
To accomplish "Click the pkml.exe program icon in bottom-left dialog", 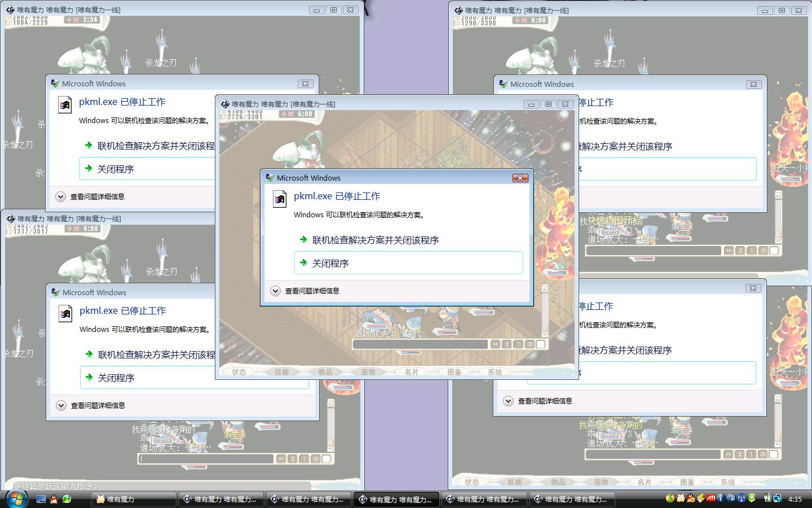I will 65,313.
